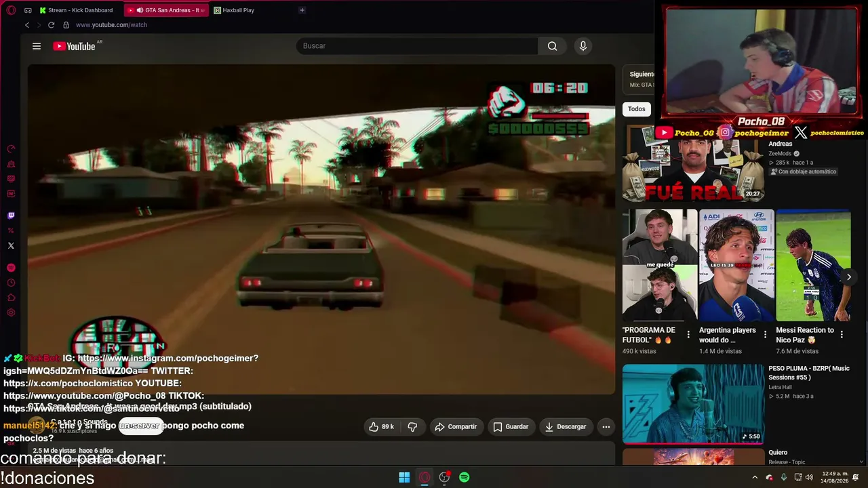
Task: Open options for Argentina players short
Action: point(765,335)
